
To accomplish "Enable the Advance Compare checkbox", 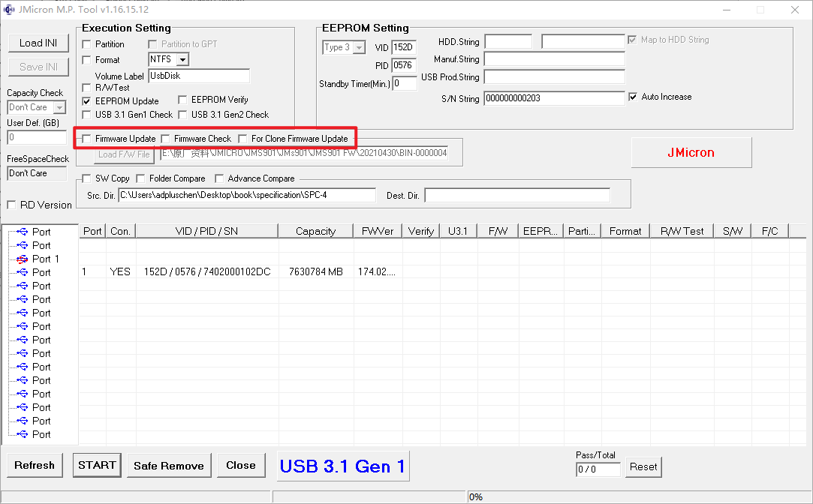I will coord(219,178).
